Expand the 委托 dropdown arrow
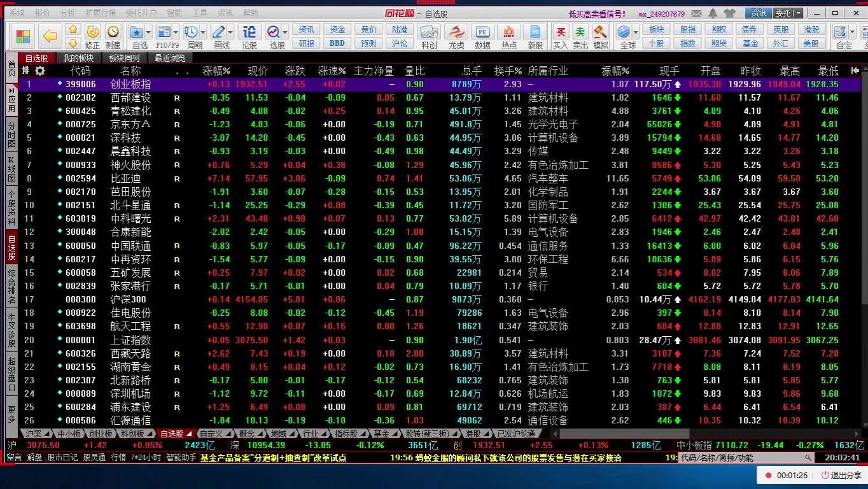The image size is (868, 489). (797, 13)
